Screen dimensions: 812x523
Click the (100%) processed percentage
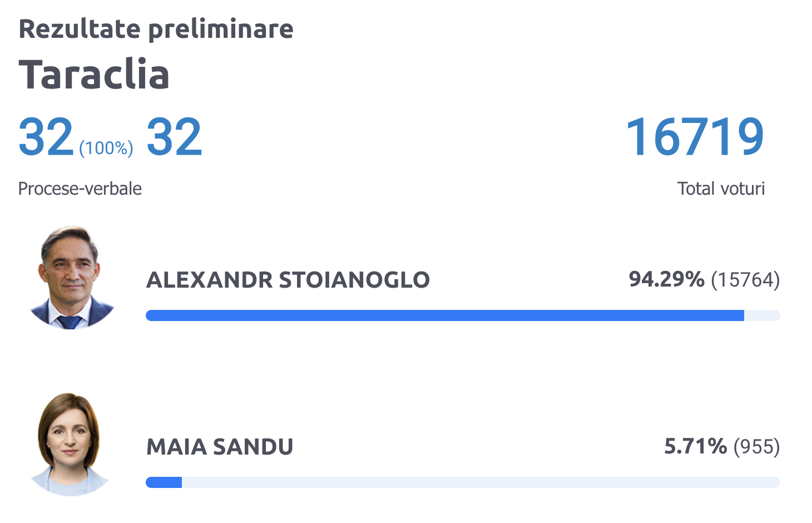(106, 148)
